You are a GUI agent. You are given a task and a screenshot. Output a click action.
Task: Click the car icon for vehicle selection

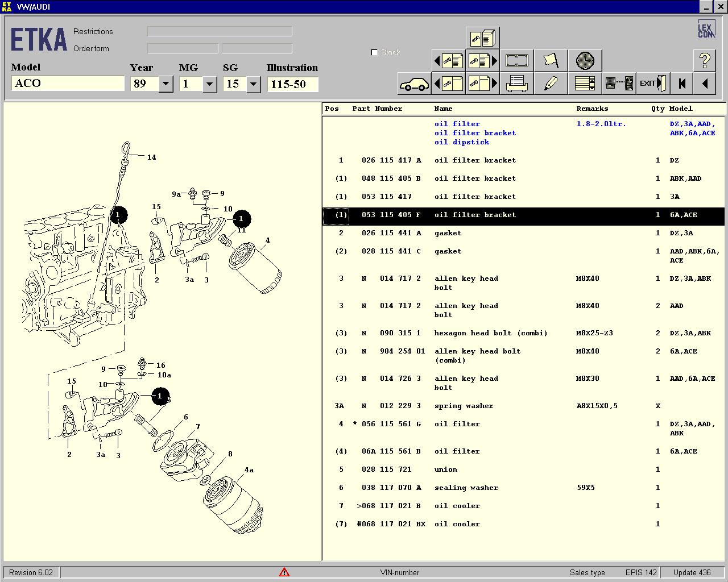click(414, 84)
